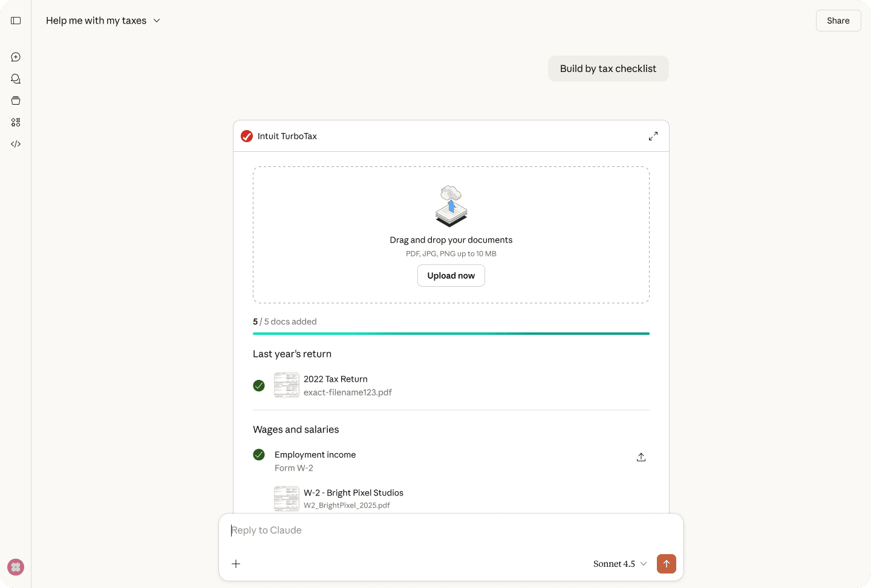Click the Share button
This screenshot has width=871, height=588.
pyautogui.click(x=838, y=21)
